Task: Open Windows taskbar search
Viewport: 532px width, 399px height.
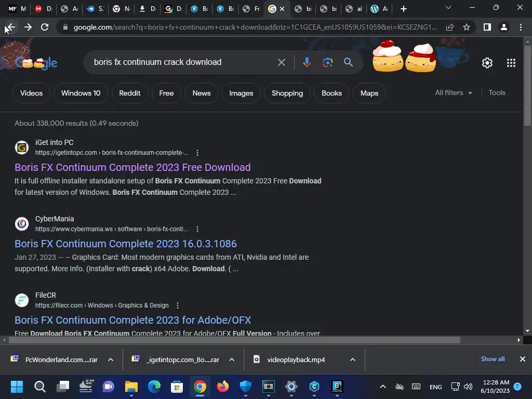Action: (x=39, y=387)
